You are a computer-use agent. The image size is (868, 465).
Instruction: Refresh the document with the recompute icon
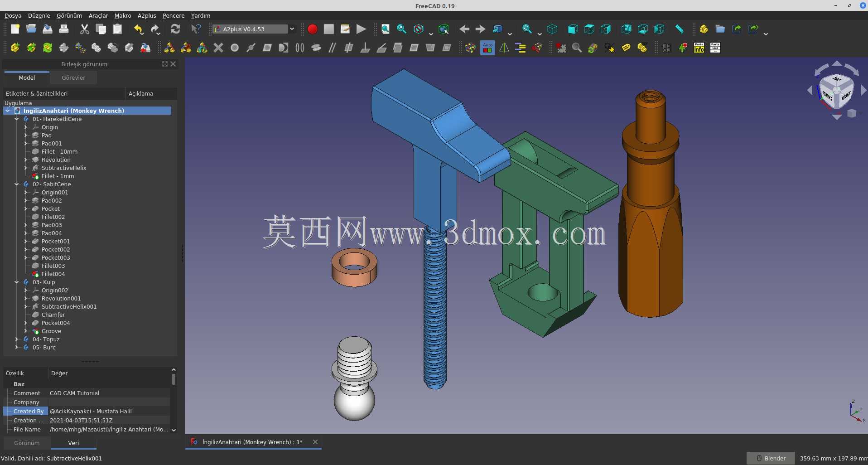tap(175, 29)
